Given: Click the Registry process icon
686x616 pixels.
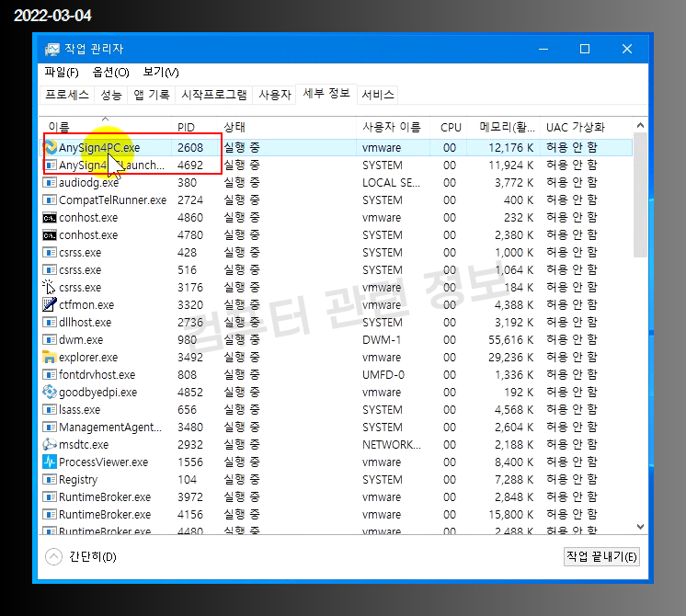Looking at the screenshot, I should click(50, 480).
